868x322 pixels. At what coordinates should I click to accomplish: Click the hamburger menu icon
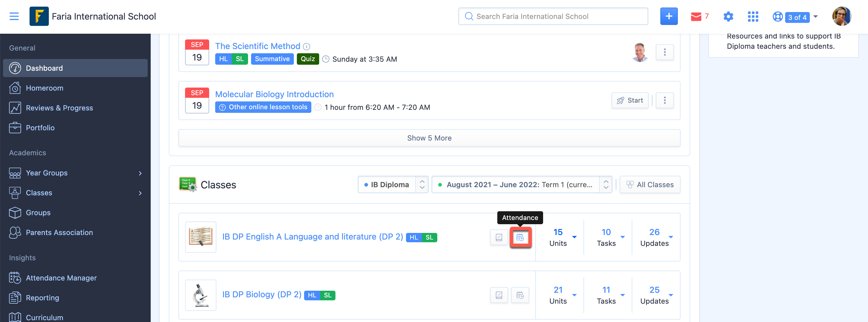point(14,16)
